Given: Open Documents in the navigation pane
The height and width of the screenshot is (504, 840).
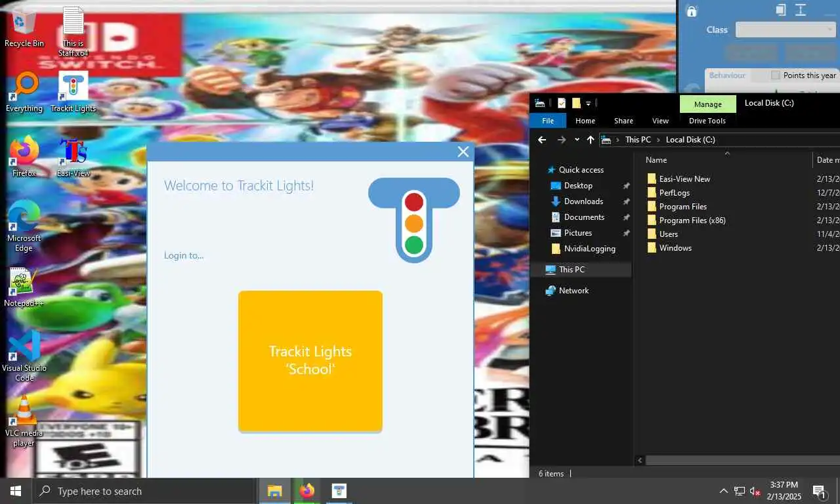Looking at the screenshot, I should tap(584, 217).
